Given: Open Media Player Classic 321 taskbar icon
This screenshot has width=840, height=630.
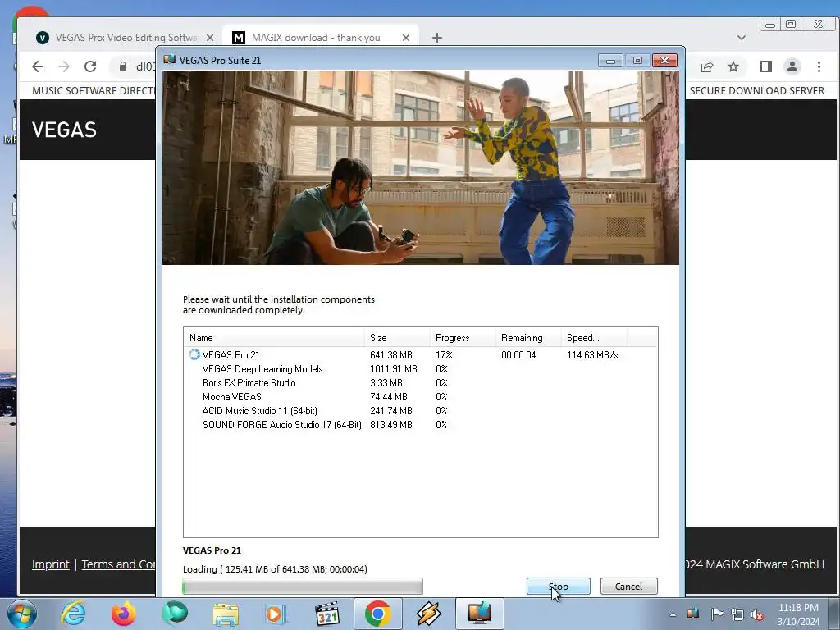Looking at the screenshot, I should pyautogui.click(x=327, y=614).
